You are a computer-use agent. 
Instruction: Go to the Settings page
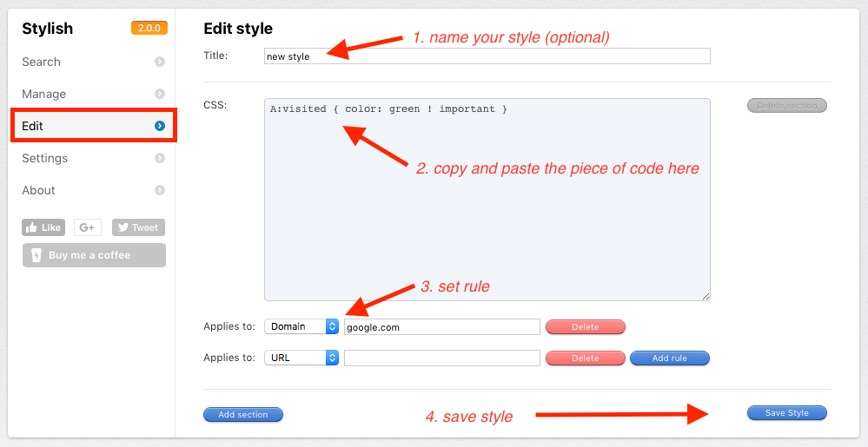tap(45, 158)
